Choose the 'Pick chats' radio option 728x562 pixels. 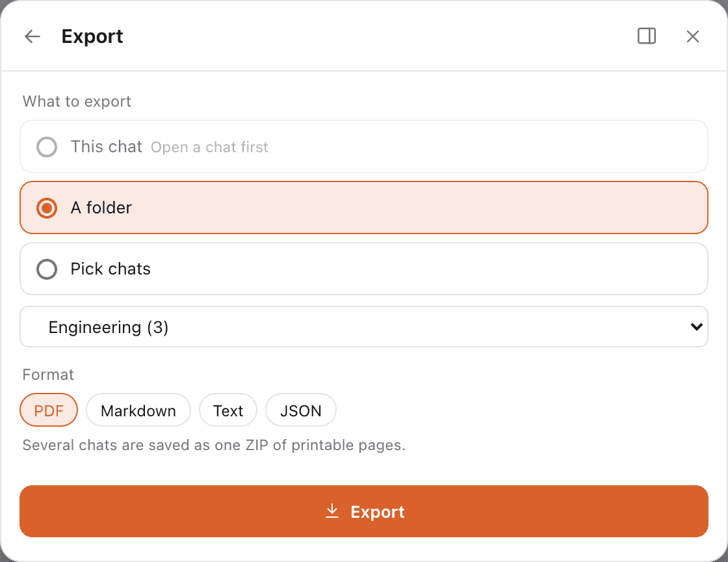pos(363,269)
